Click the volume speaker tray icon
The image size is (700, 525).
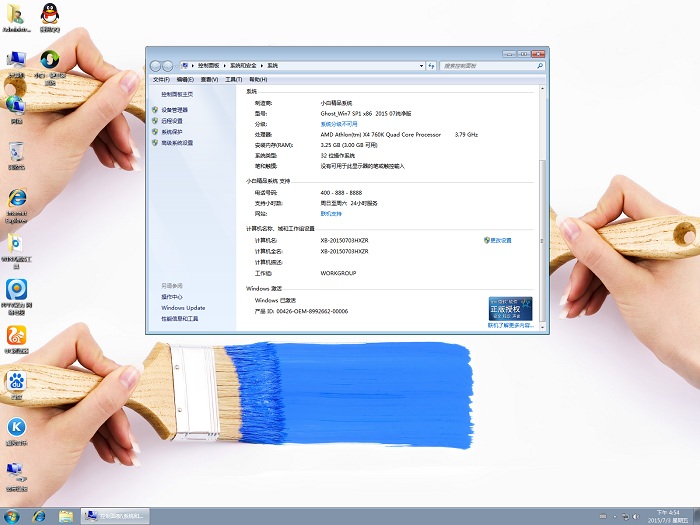point(636,517)
